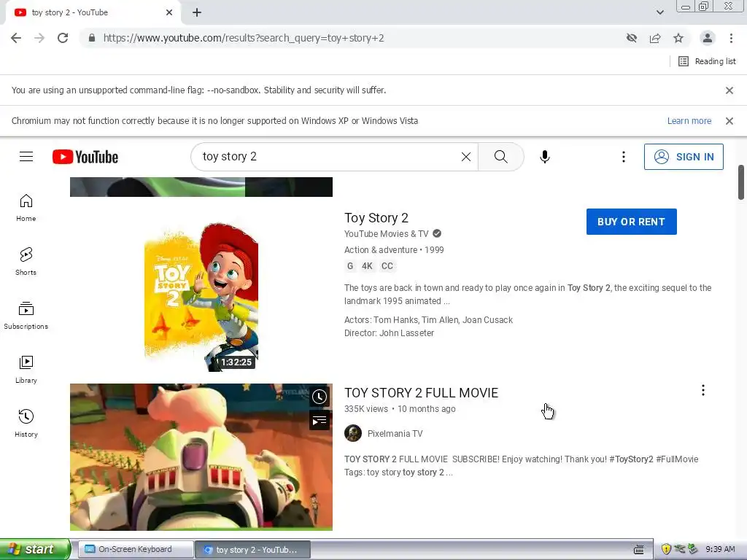Click the Pixelmania TV channel avatar
747x560 pixels.
(x=353, y=433)
